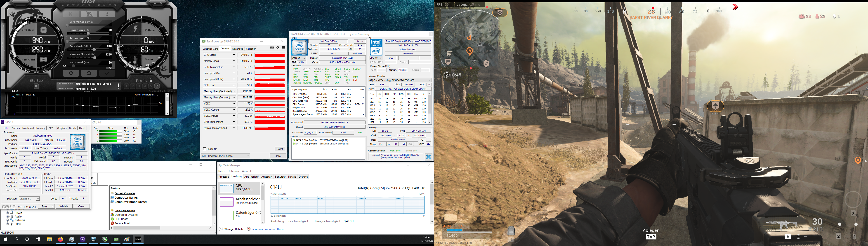This screenshot has height=246, width=868.
Task: Click Afterburner save profile floppy icon
Action: pyautogui.click(x=157, y=86)
